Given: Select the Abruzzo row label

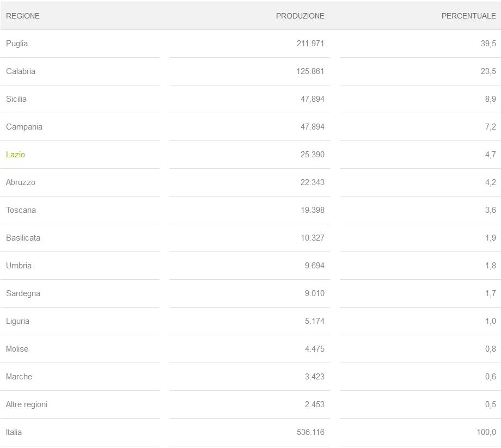Looking at the screenshot, I should [x=21, y=182].
